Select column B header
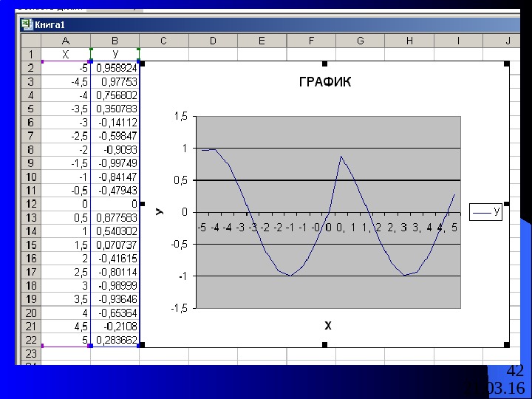Viewport: 532px width, 399px height. [x=115, y=41]
